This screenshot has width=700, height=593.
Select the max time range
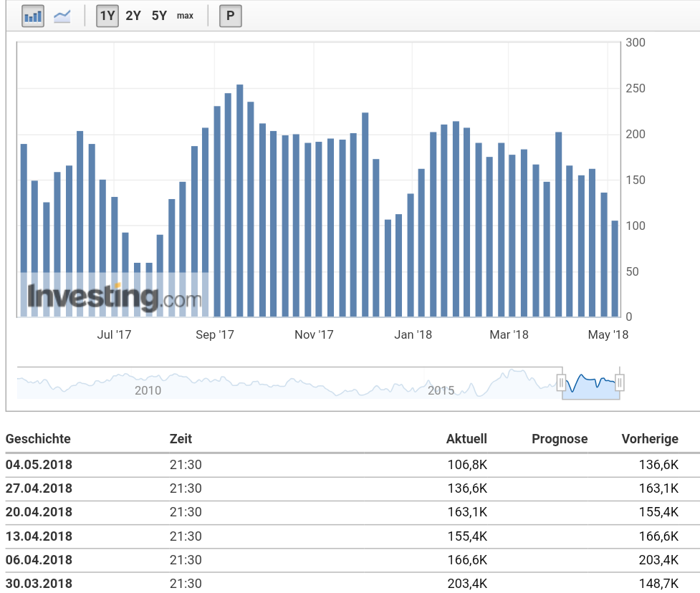click(185, 16)
